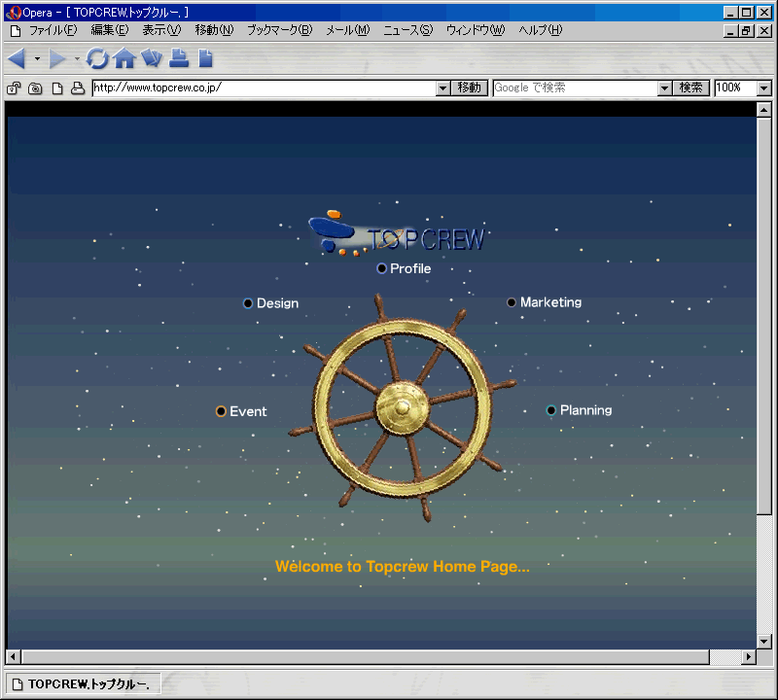The height and width of the screenshot is (700, 778).
Task: Click the Home house icon
Action: (124, 58)
